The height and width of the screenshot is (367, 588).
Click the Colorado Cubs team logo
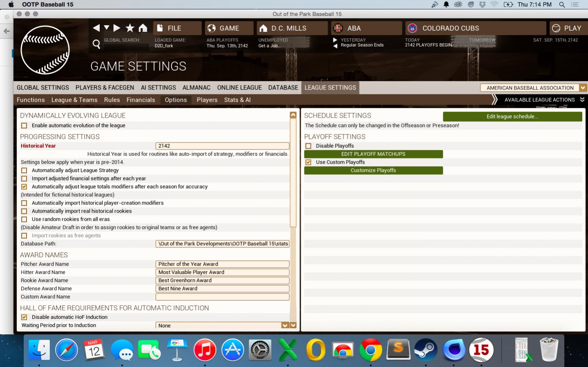[412, 28]
